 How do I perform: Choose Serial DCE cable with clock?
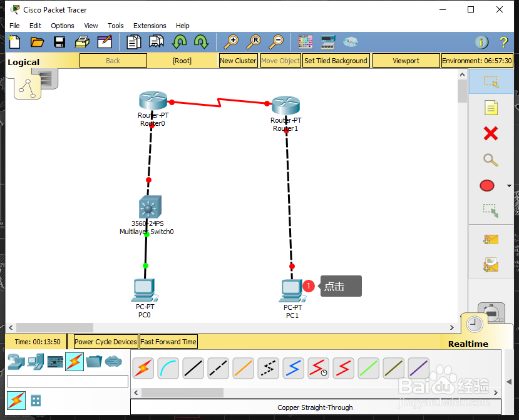point(319,368)
